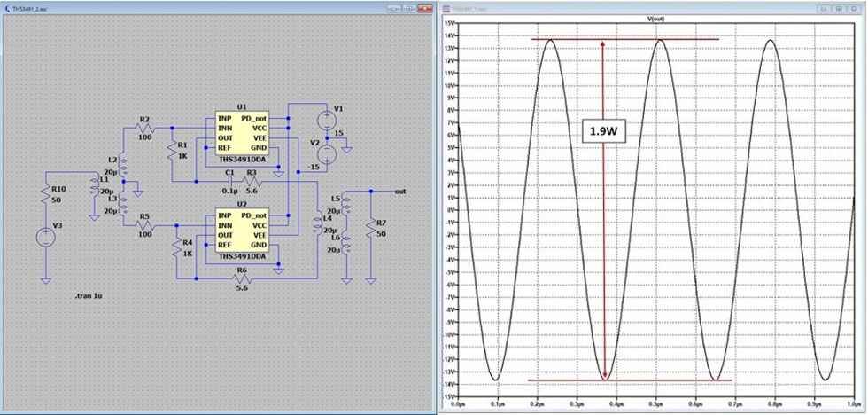Click the V2 voltage source symbol

tap(326, 154)
